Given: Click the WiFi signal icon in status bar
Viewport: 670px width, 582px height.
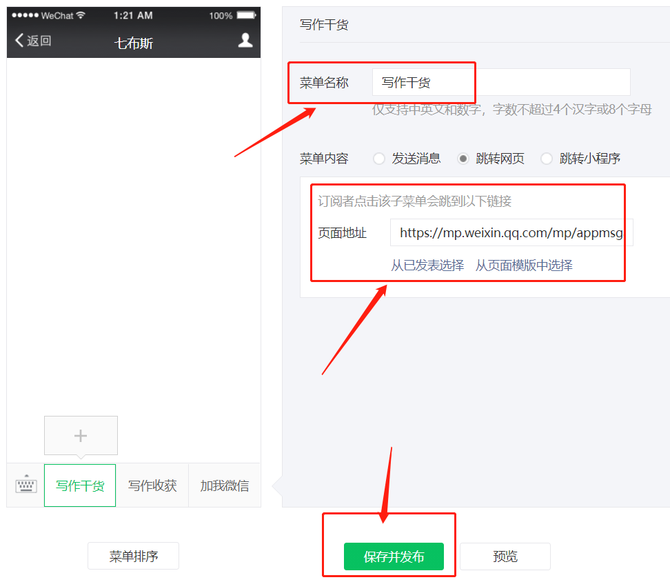Looking at the screenshot, I should 80,15.
